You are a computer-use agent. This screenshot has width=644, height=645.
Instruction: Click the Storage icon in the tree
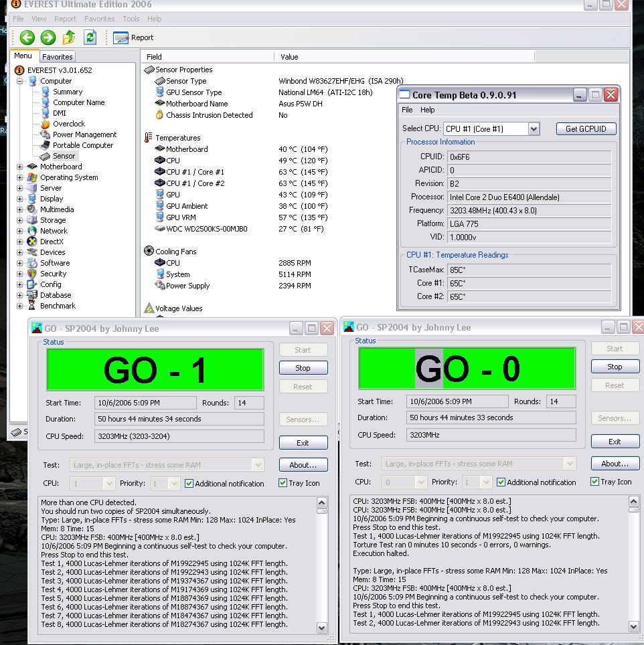[x=32, y=220]
